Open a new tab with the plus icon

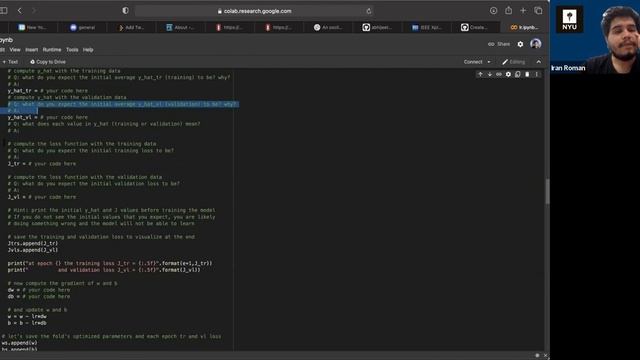[x=523, y=11]
